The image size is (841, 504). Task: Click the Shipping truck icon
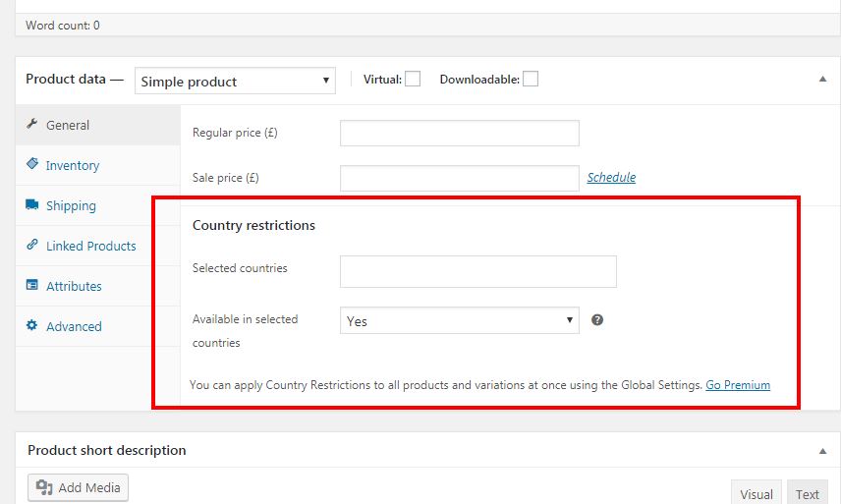31,205
